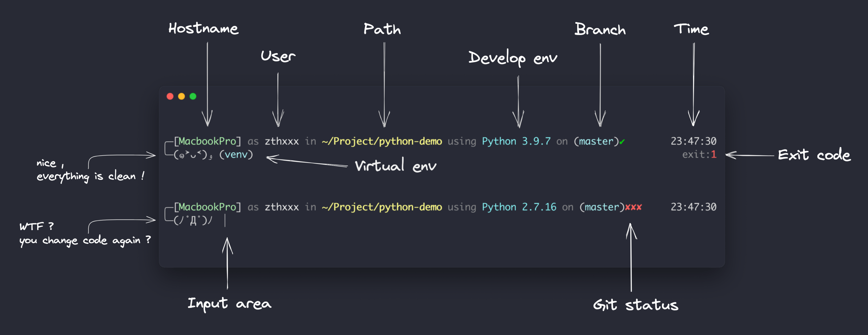Click the second [MacbookPro] hostname
Viewport: 868px width, 335px height.
point(207,207)
